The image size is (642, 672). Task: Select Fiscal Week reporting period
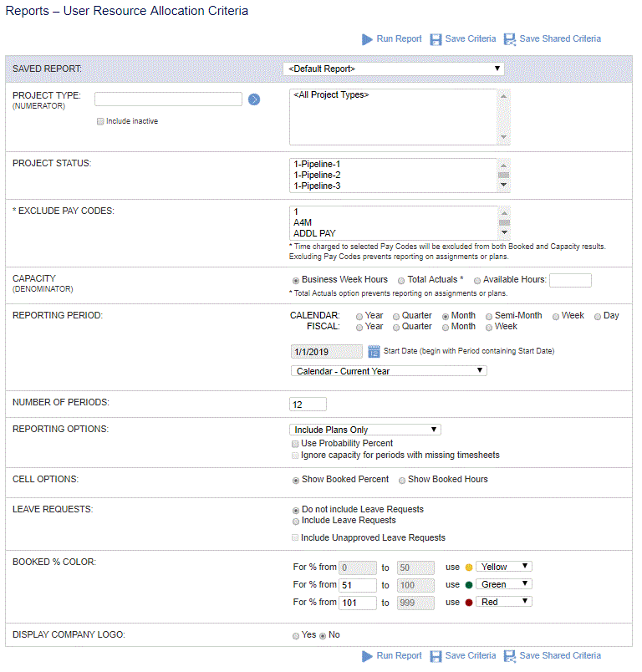point(488,328)
